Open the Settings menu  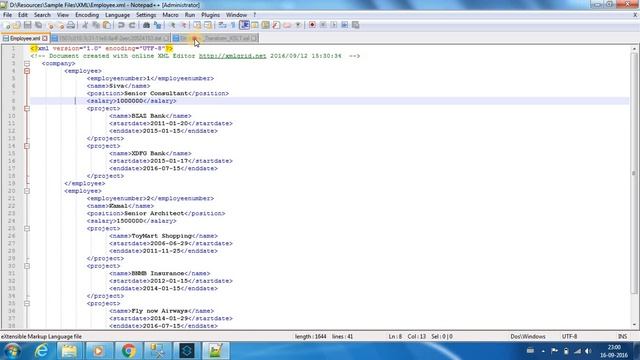(146, 15)
